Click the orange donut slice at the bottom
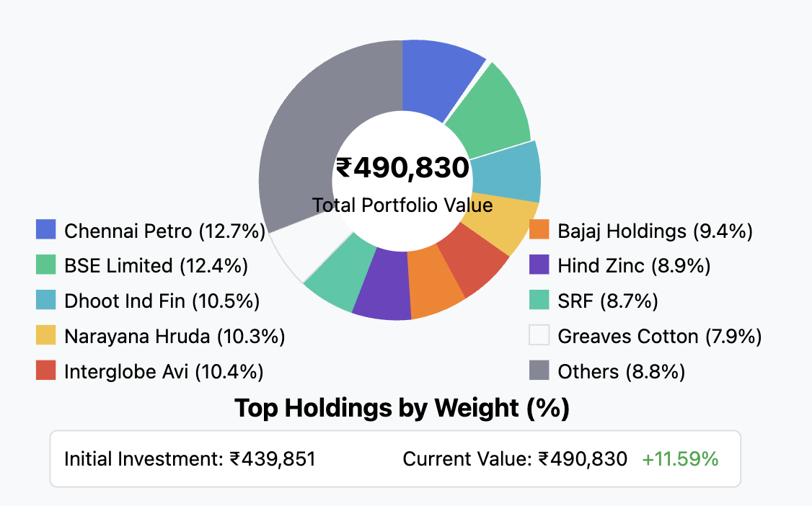This screenshot has height=506, width=812. (436, 283)
